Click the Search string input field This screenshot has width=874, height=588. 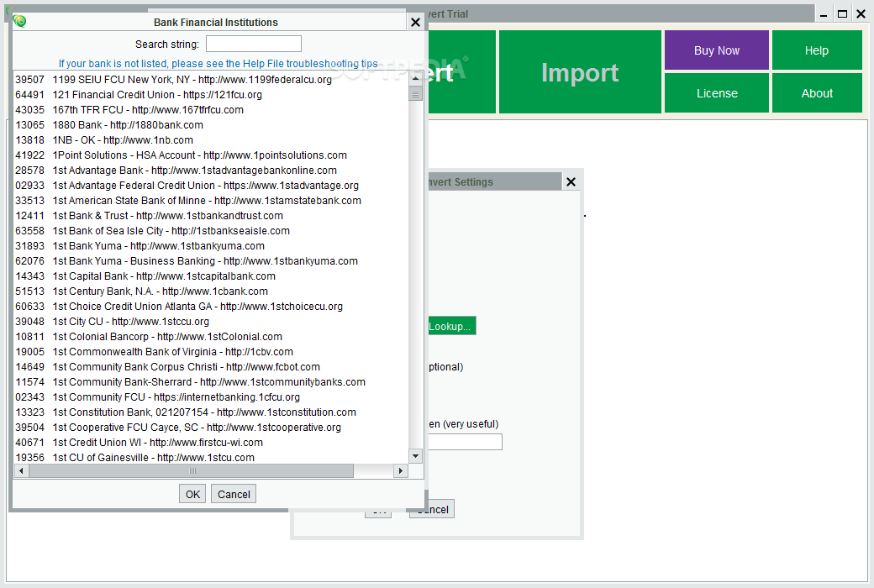pyautogui.click(x=254, y=44)
